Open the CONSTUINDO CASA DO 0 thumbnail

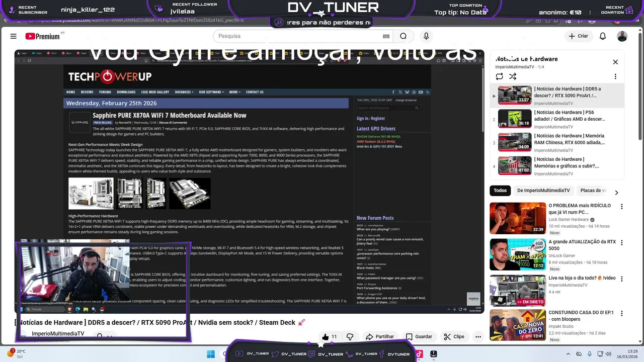518,325
